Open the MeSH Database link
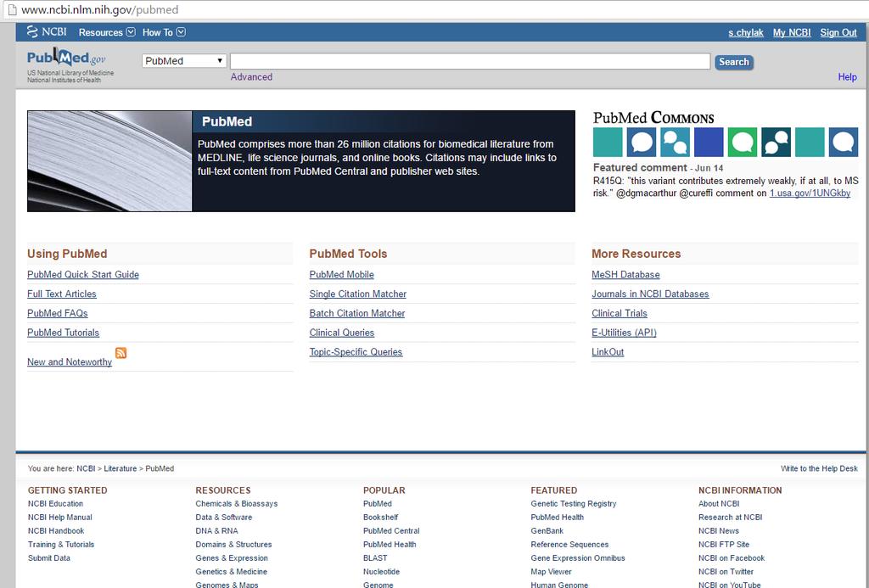869x588 pixels. [625, 274]
